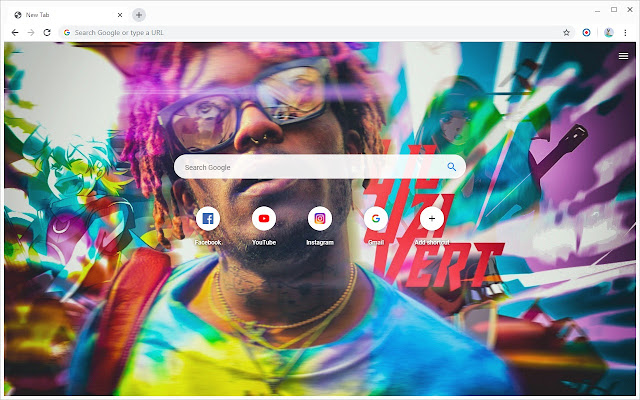The image size is (640, 400).
Task: Click the forward navigation arrow
Action: point(31,33)
